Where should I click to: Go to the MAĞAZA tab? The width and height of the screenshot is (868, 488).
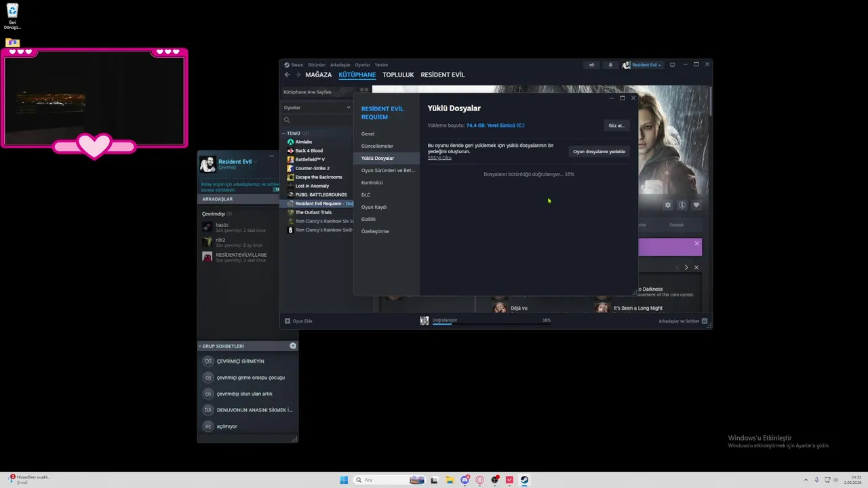[319, 75]
